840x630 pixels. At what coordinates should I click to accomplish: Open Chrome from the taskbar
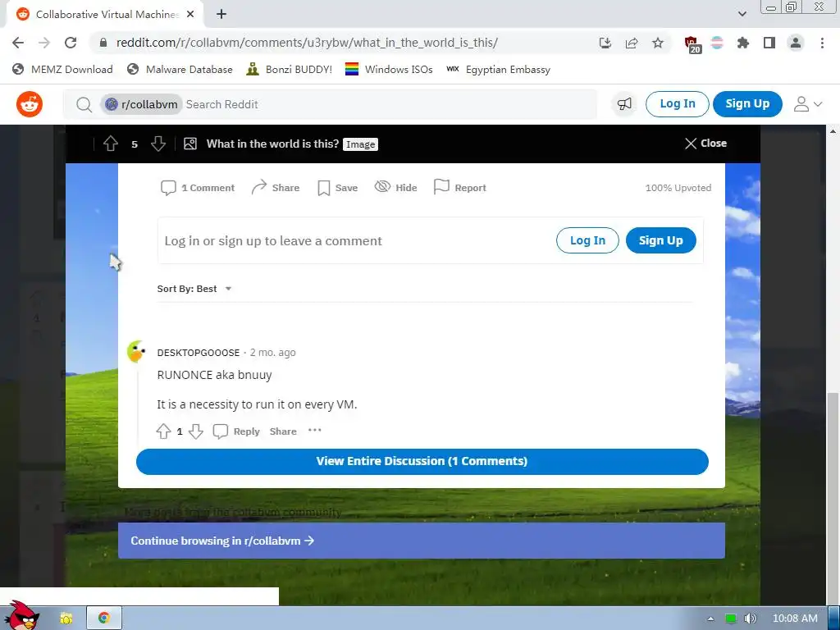pyautogui.click(x=104, y=619)
